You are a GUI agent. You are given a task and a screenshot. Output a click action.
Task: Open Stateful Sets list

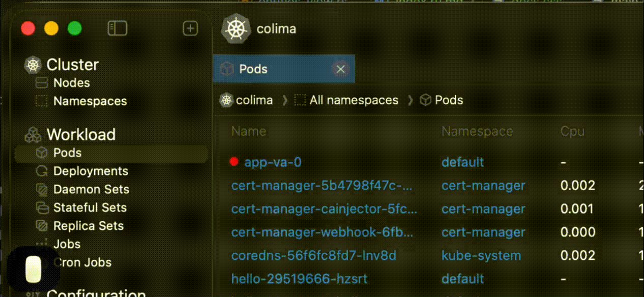(x=90, y=207)
